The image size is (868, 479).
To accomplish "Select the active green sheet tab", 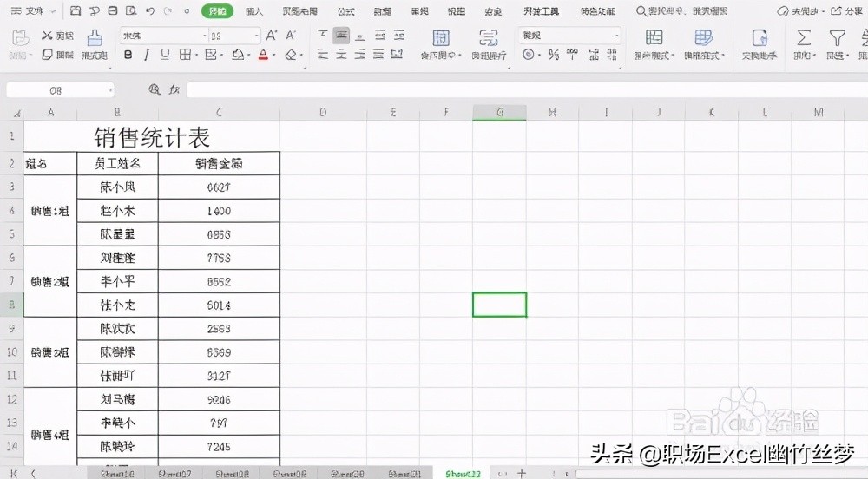I will (x=464, y=474).
